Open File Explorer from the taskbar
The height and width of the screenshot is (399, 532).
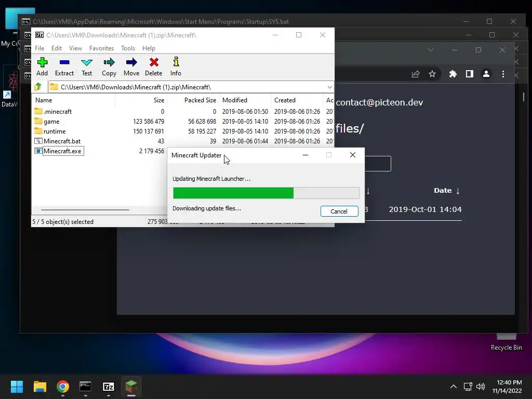[39, 387]
